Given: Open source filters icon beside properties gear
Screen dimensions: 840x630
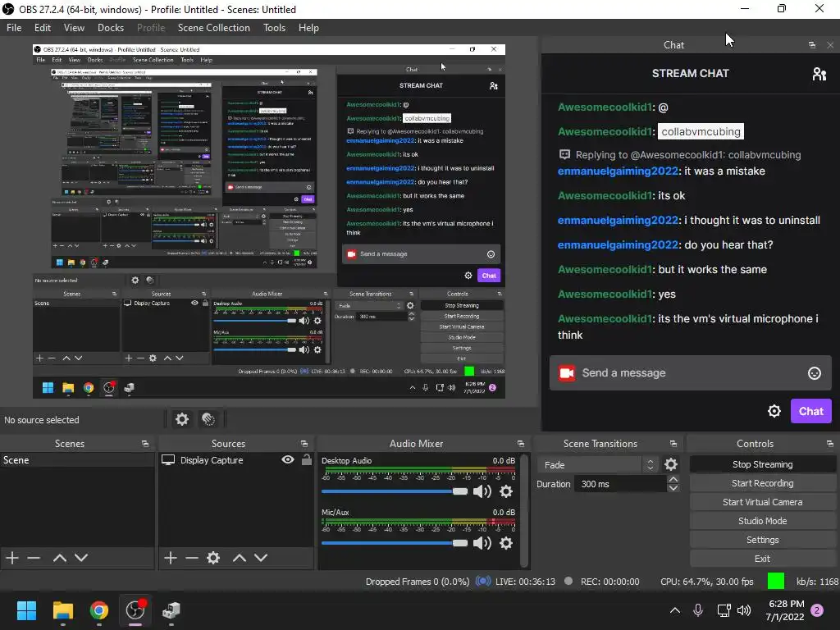Looking at the screenshot, I should pyautogui.click(x=208, y=419).
